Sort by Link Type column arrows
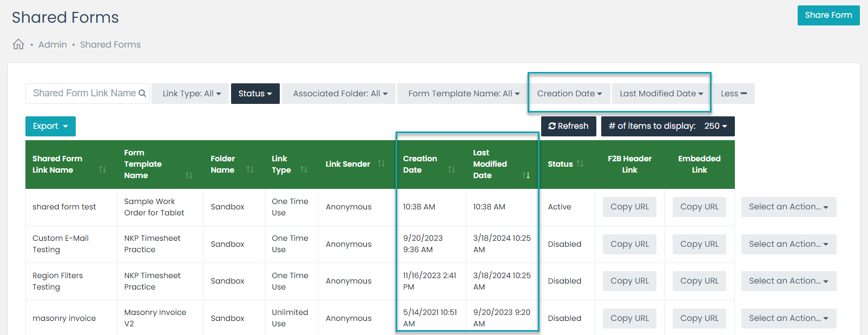The image size is (868, 335). [304, 170]
